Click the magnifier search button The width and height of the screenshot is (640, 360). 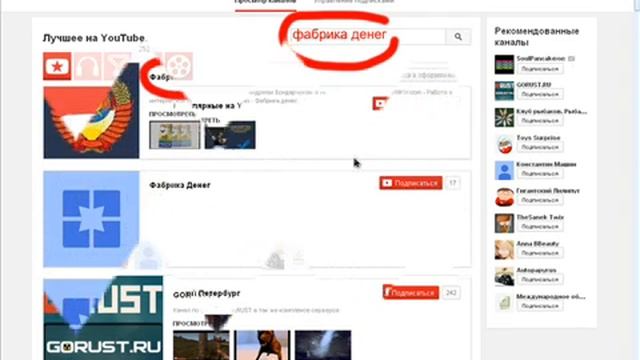tap(458, 37)
